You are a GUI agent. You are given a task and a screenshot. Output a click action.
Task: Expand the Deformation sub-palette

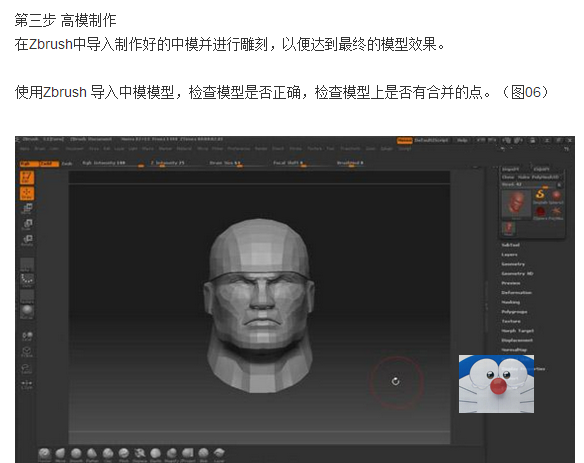click(x=516, y=293)
